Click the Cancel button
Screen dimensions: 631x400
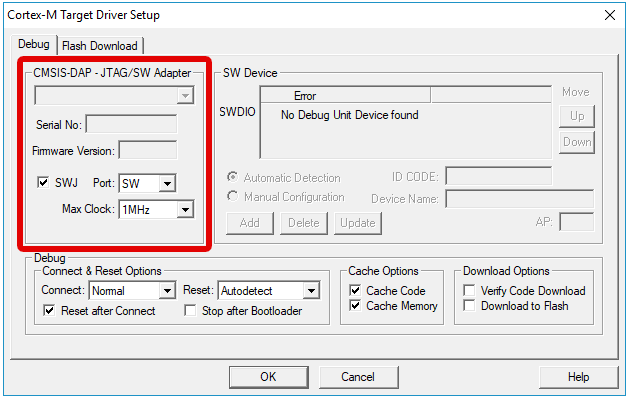[x=358, y=377]
